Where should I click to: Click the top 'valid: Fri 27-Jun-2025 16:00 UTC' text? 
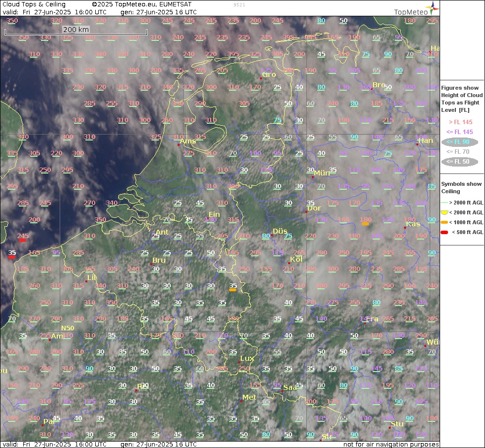click(54, 12)
